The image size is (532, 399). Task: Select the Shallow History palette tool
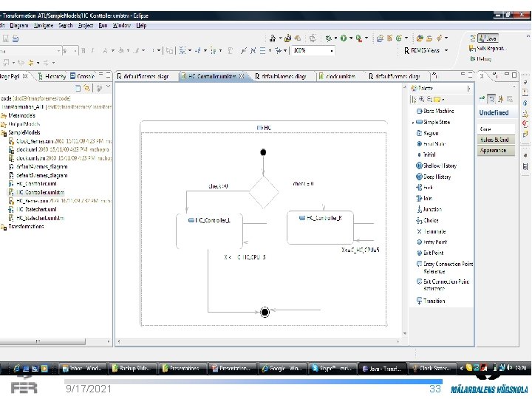(437, 166)
